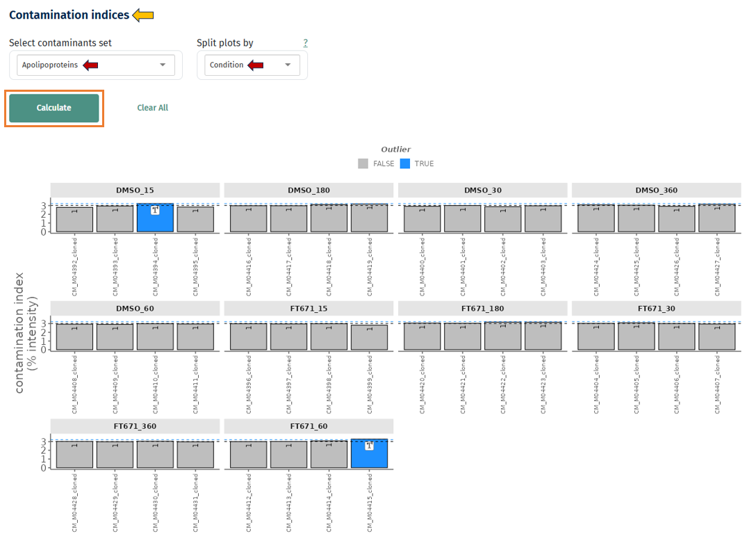This screenshot has height=543, width=756.
Task: Click the first gray bar in DMSO_30
Action: pyautogui.click(x=422, y=219)
